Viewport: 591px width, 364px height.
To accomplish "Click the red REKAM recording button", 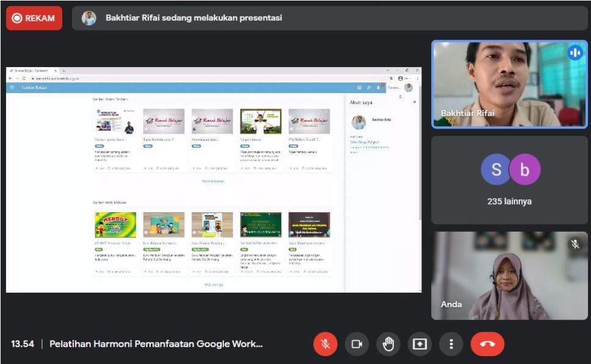I will (34, 18).
